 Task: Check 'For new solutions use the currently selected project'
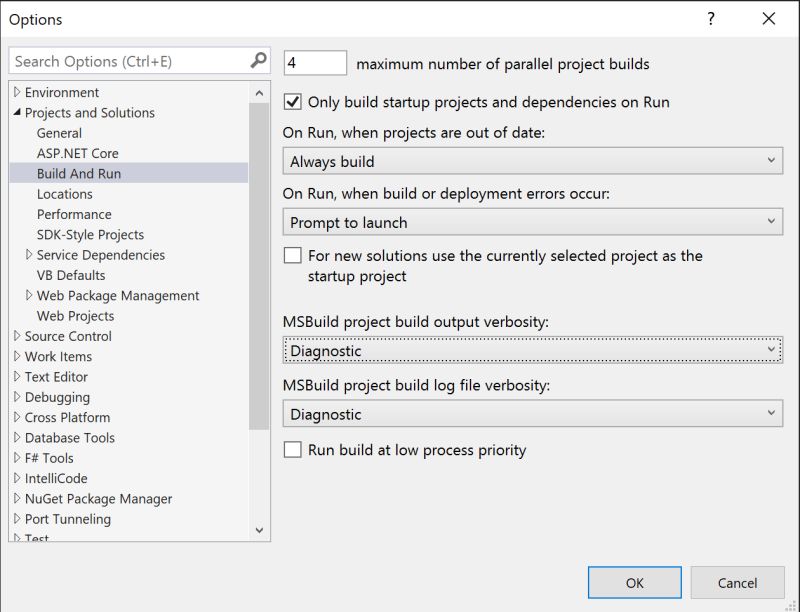[293, 256]
